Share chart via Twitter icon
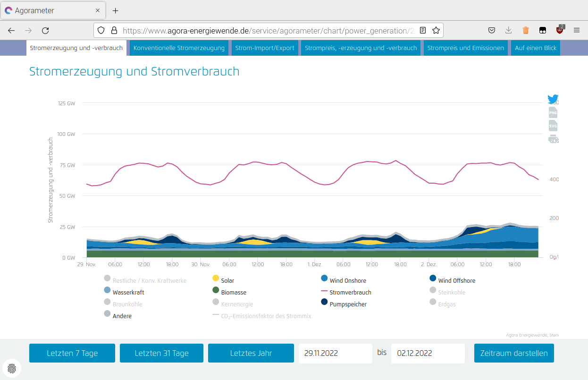Viewport: 588px width, 380px height. pos(553,100)
